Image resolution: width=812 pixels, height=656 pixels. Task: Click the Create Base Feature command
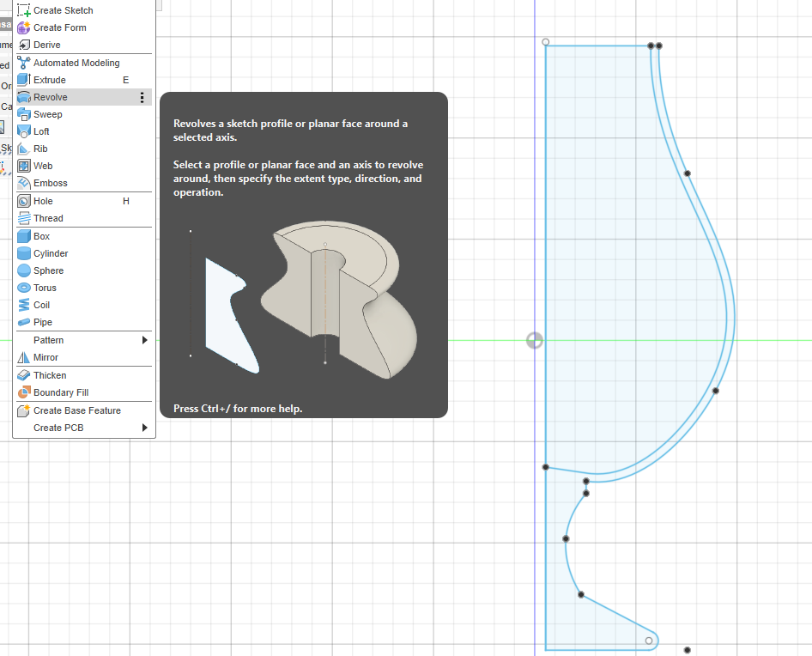pyautogui.click(x=77, y=410)
